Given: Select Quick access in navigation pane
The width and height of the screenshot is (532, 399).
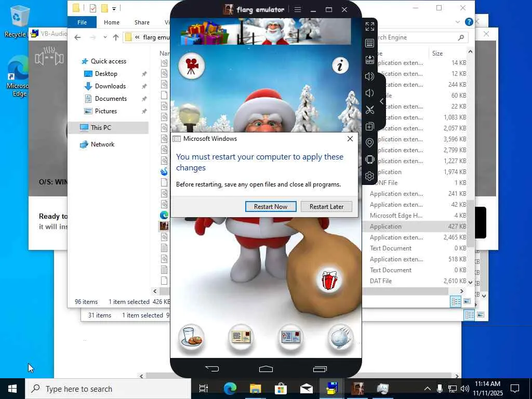Looking at the screenshot, I should pyautogui.click(x=108, y=61).
